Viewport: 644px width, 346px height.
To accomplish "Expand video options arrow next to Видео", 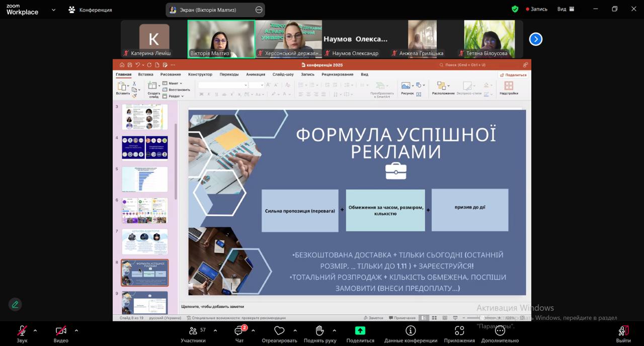I will coord(76,330).
